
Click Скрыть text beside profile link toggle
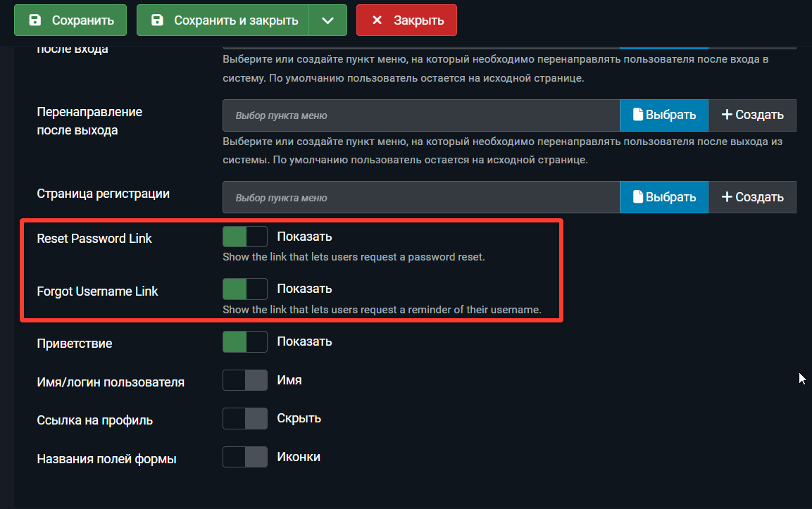click(299, 418)
